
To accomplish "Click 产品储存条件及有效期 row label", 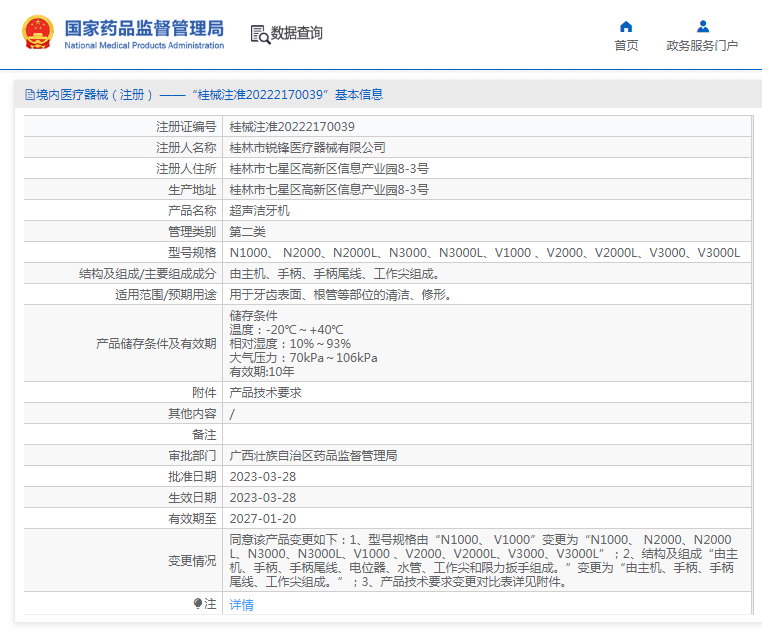I will 156,344.
